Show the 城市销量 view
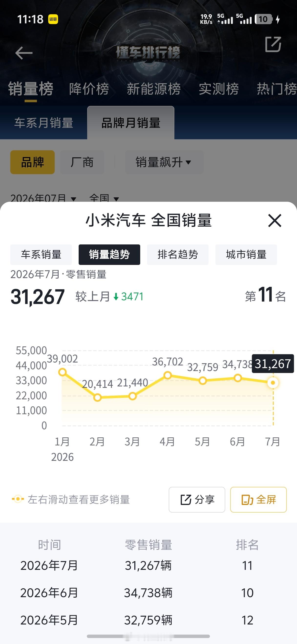The width and height of the screenshot is (297, 644). 246,254
